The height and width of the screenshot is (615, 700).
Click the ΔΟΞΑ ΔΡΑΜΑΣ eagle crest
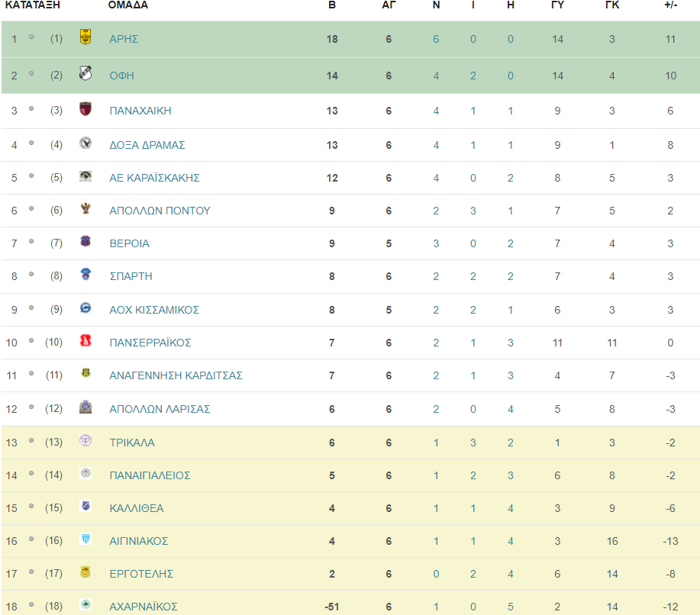[85, 143]
